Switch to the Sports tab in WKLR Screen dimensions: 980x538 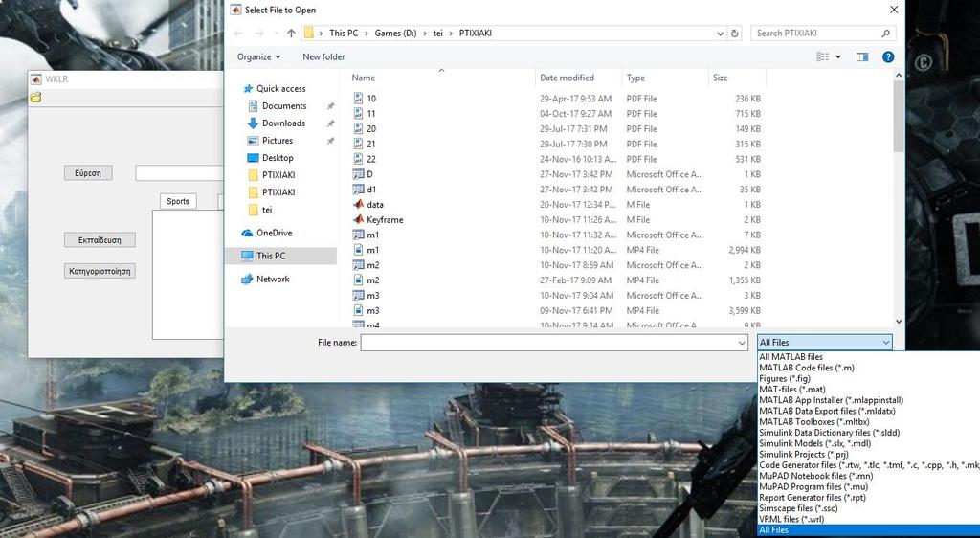point(178,201)
